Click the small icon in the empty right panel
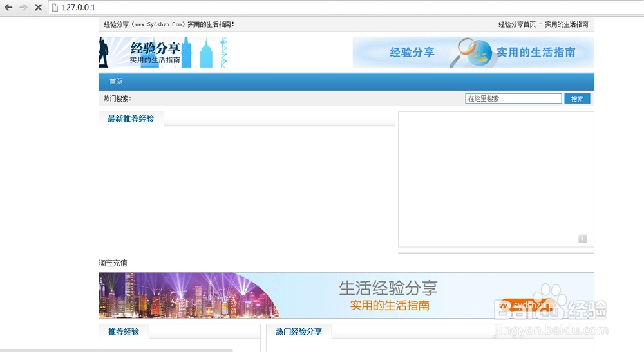The height and width of the screenshot is (352, 644). coord(582,238)
